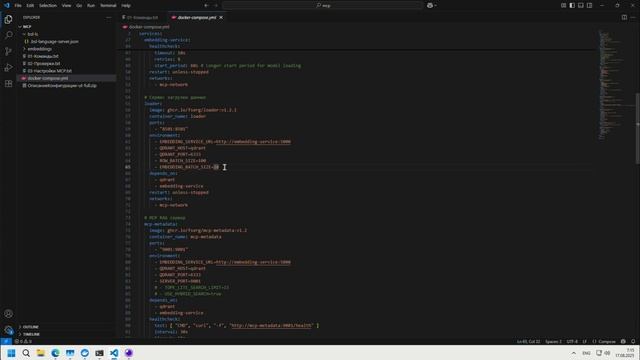Screen dimensions: 640x360
Task: Show errors and warnings count in status bar
Action: point(23,341)
